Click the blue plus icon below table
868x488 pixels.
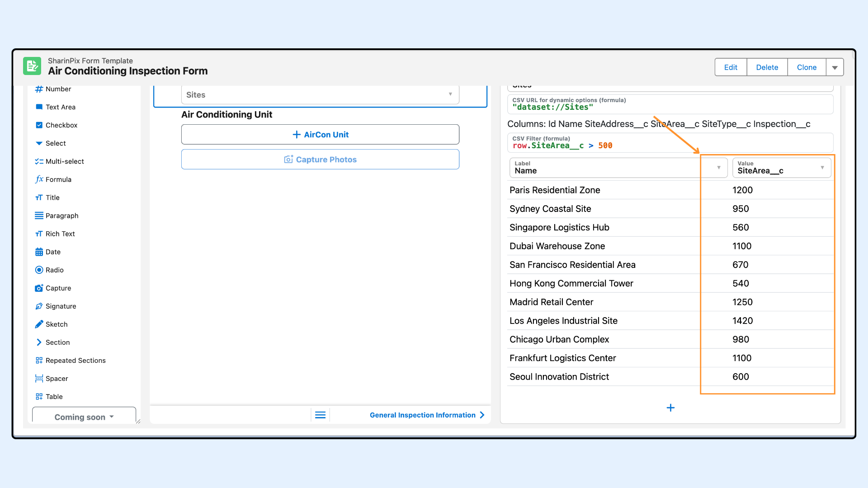[x=670, y=408]
